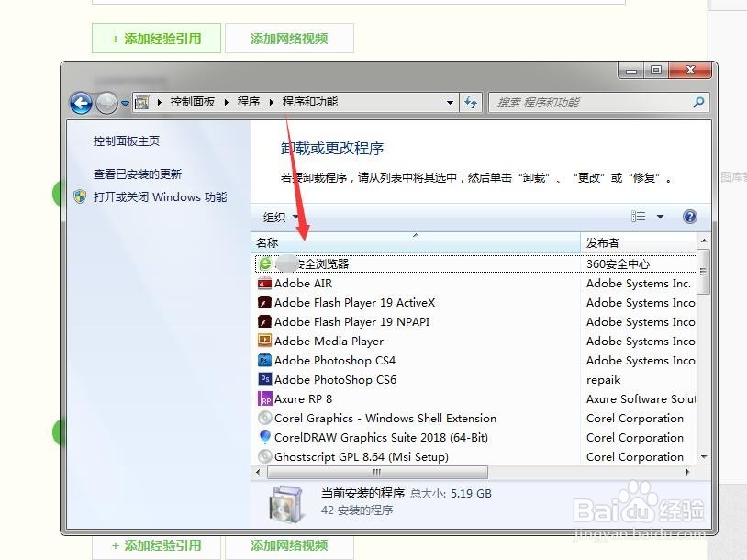Click Adobe Flash Player 19 NPAPI icon
This screenshot has width=747, height=560.
point(264,321)
